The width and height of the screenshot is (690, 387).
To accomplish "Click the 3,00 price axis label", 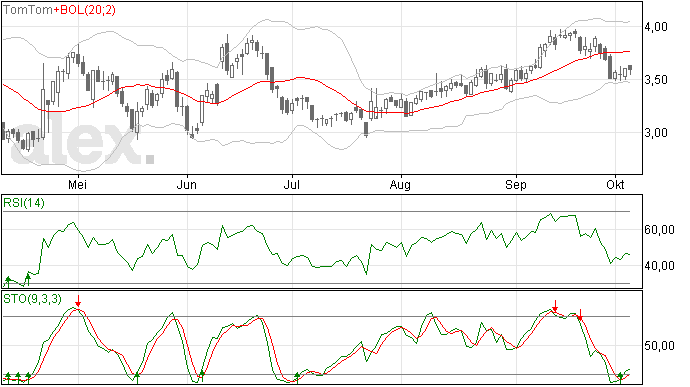I will (656, 133).
